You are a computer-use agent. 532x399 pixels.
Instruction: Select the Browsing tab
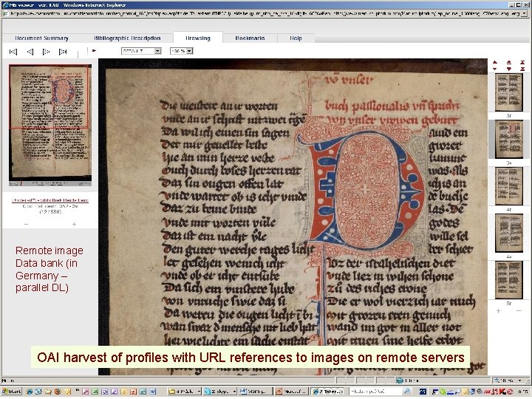(x=198, y=38)
